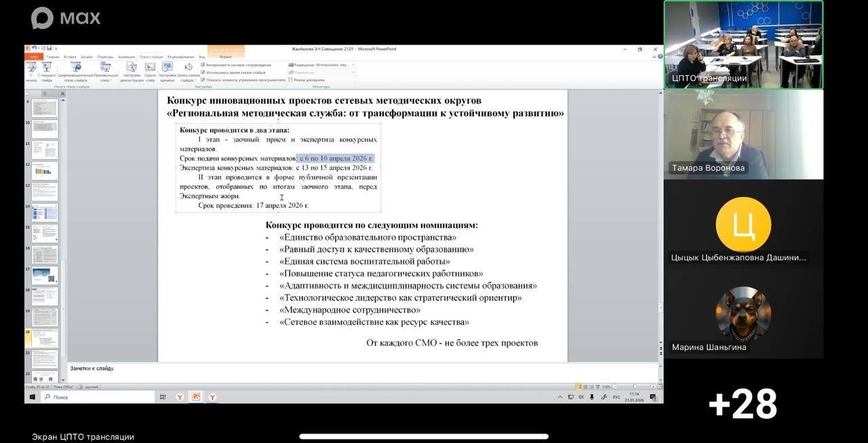Viewport: 868px width, 443px height.
Task: Click the 'Скрыть слайд' icon
Action: 150,68
